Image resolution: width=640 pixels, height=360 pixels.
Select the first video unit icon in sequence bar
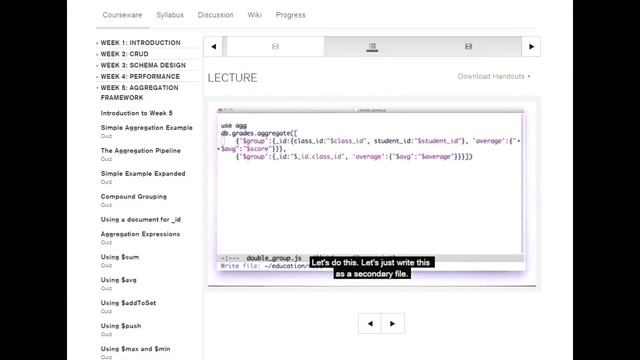click(276, 47)
